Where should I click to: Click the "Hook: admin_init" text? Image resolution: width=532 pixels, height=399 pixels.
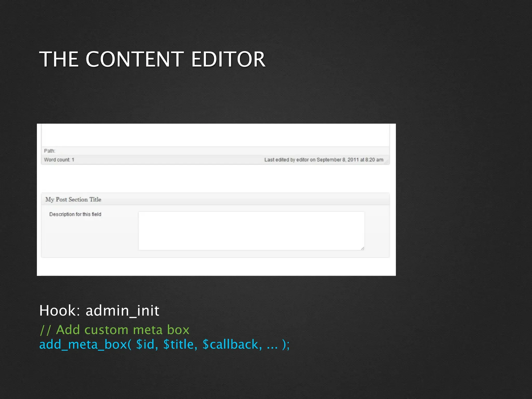click(99, 310)
